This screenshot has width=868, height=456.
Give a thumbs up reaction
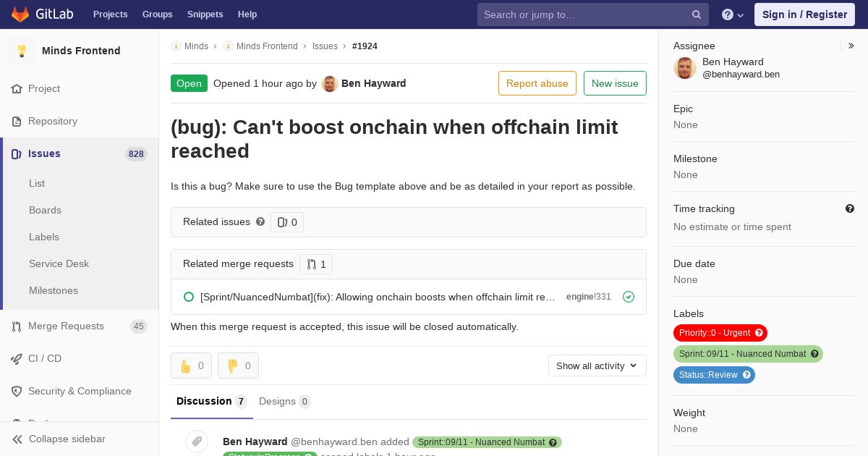191,366
